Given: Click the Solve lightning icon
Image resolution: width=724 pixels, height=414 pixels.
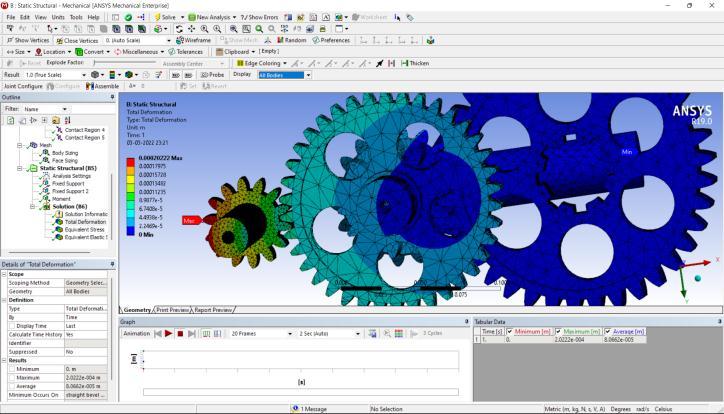Looking at the screenshot, I should point(157,17).
